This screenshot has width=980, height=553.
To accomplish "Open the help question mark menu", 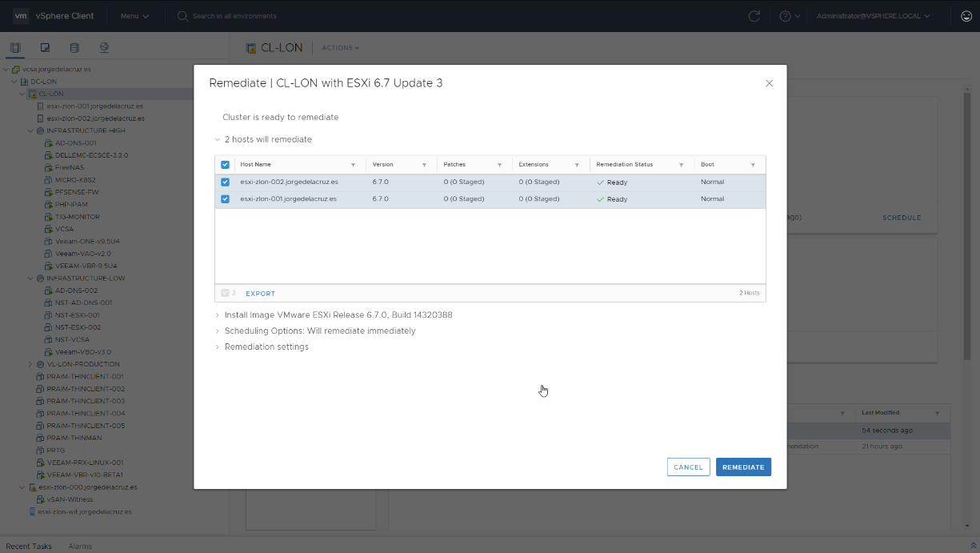I will click(790, 16).
